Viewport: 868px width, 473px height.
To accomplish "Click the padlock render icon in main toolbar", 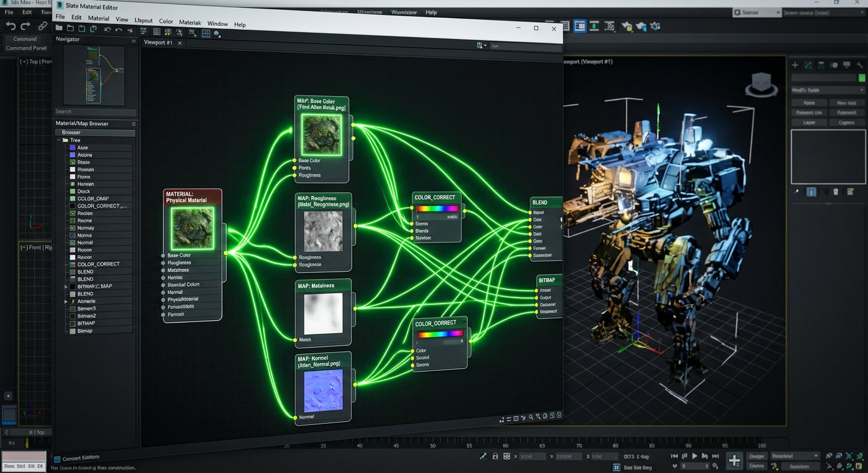I will (627, 26).
